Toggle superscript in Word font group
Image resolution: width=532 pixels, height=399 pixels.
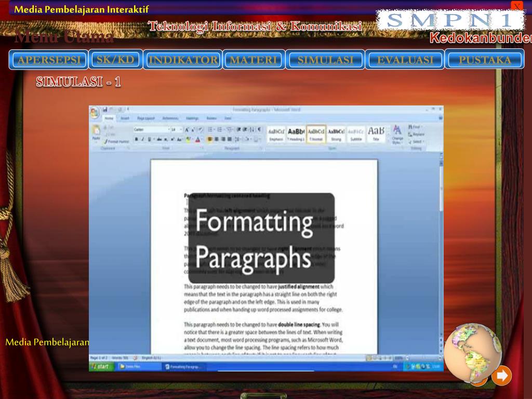[172, 139]
